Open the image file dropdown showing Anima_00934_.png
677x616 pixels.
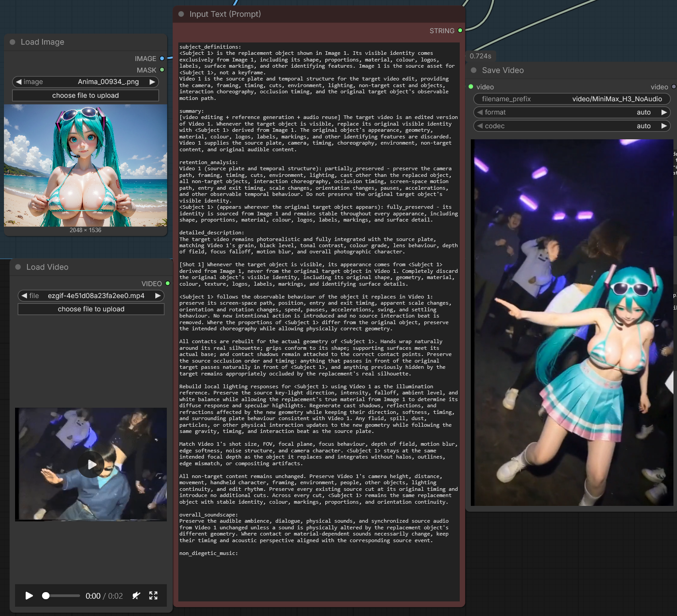(85, 82)
